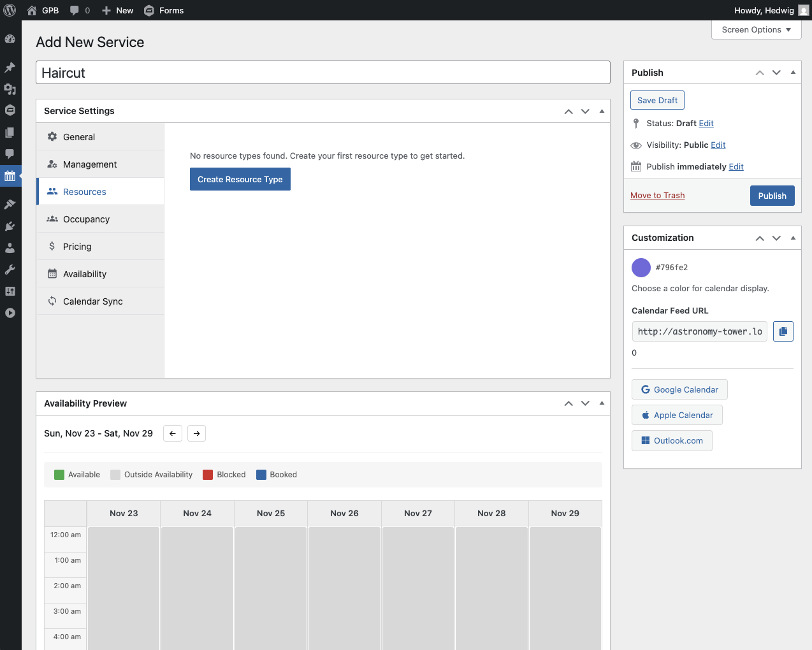
Task: Click the copy Calendar Feed URL icon
Action: click(783, 331)
